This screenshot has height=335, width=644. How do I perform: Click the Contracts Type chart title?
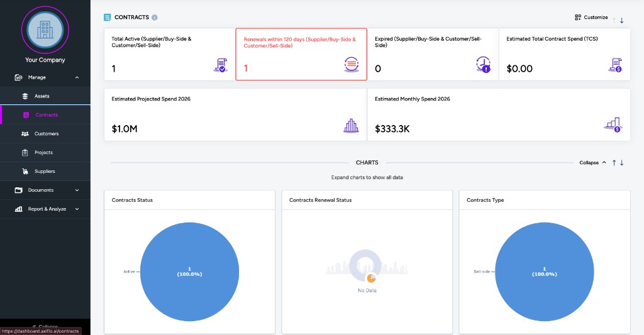(x=485, y=200)
